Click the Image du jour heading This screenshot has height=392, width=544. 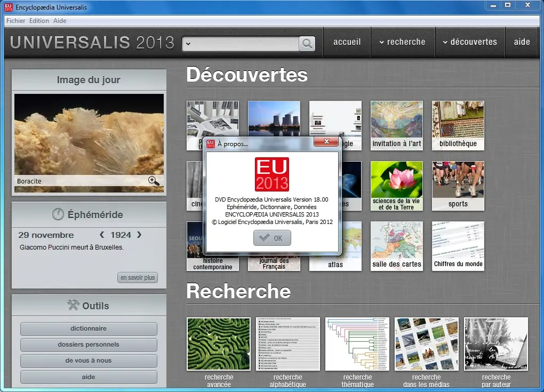[x=89, y=80]
